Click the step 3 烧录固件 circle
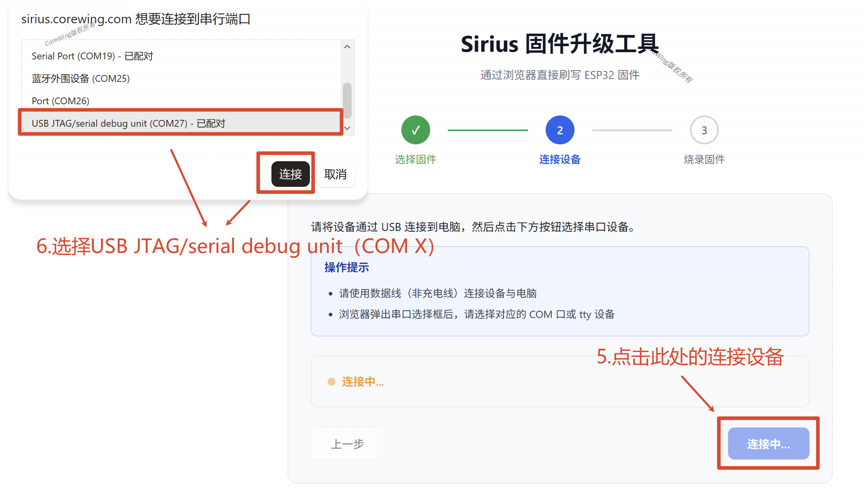This screenshot has width=868, height=496. click(704, 130)
